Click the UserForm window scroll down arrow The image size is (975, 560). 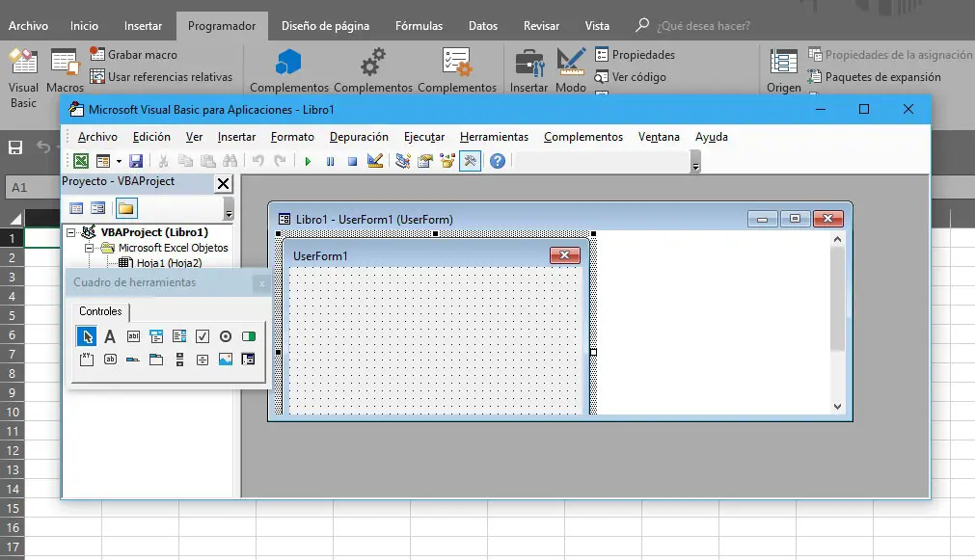[837, 407]
